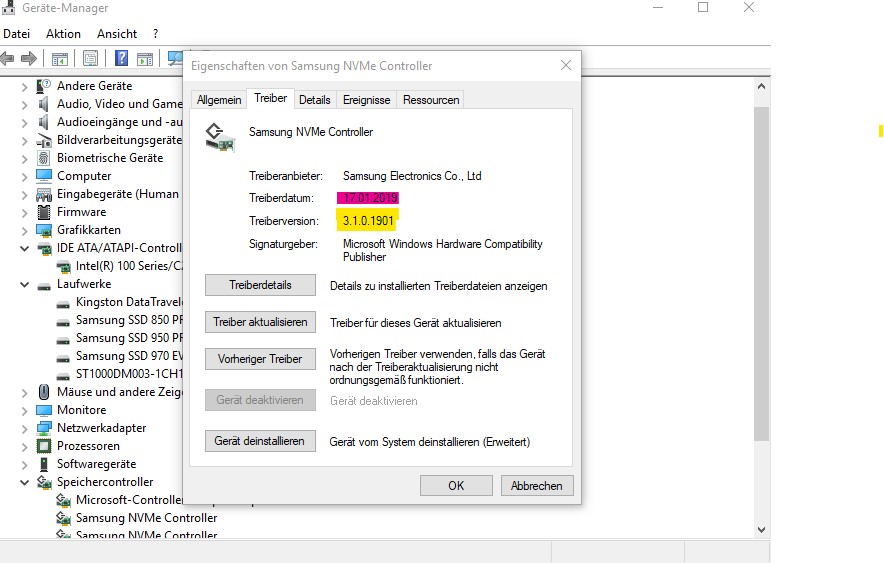This screenshot has width=884, height=563.
Task: Click Gerät deinstallieren button
Action: [x=260, y=441]
